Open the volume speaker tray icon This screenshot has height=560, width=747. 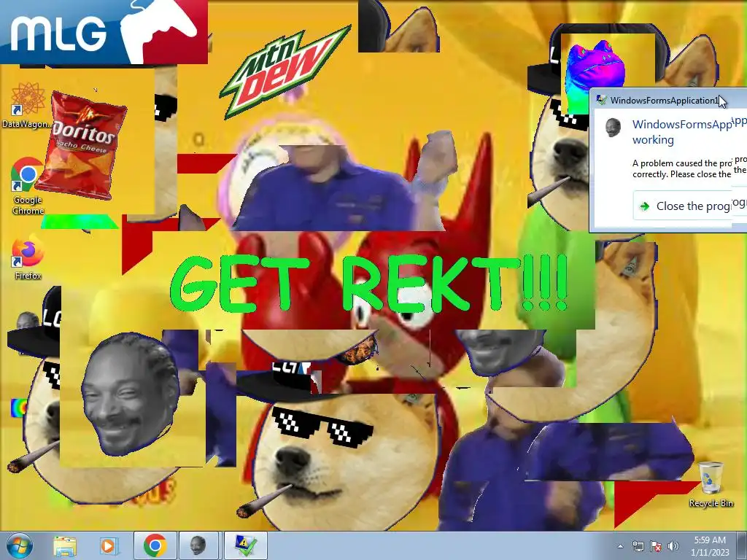pos(673,546)
